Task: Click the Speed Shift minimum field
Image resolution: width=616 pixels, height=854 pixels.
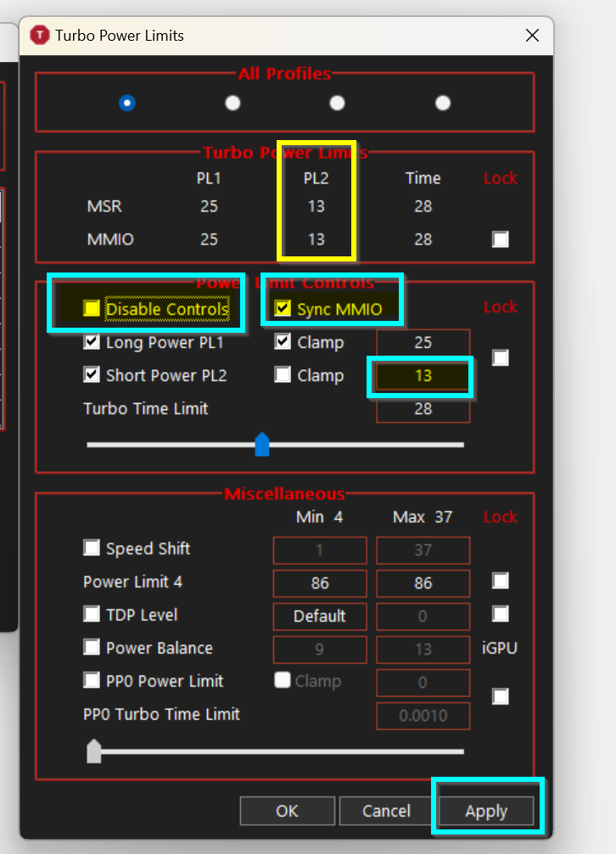Action: tap(320, 550)
